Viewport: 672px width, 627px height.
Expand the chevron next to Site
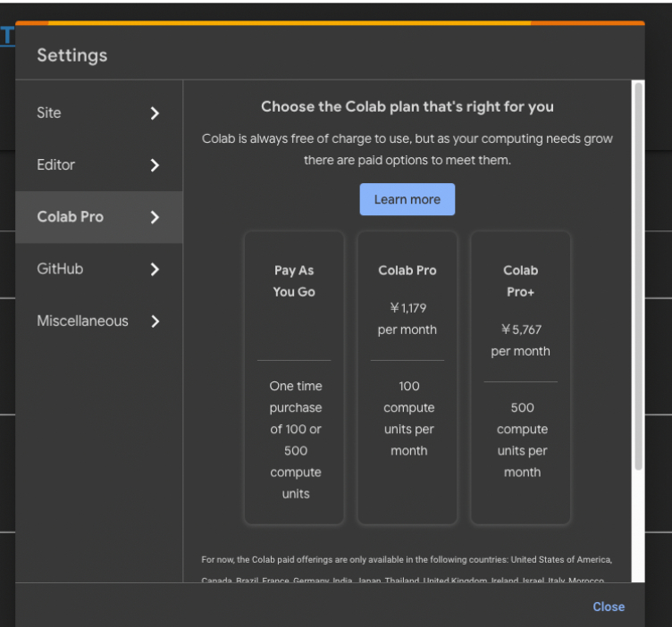[155, 113]
